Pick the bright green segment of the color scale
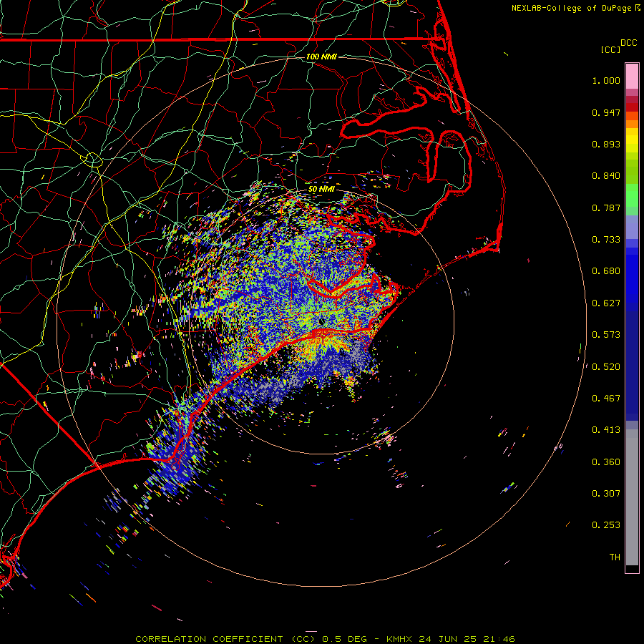The image size is (644, 644). [632, 195]
